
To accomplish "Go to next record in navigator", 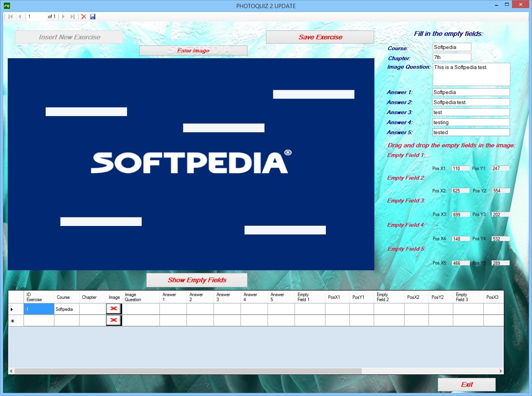I will 63,17.
